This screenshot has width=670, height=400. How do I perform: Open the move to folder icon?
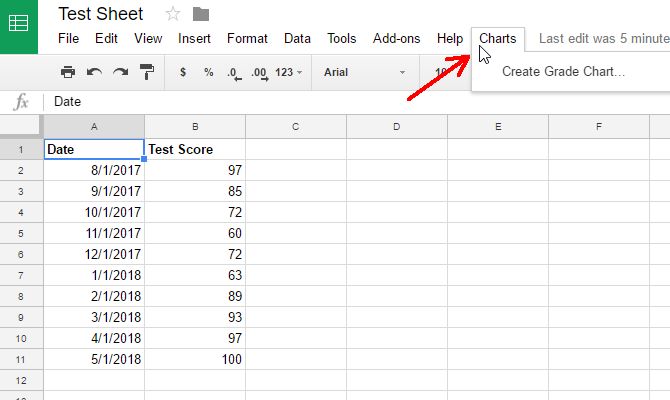click(201, 14)
